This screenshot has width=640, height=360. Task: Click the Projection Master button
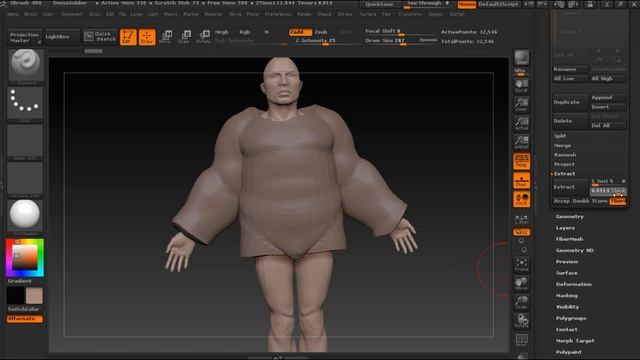25,37
